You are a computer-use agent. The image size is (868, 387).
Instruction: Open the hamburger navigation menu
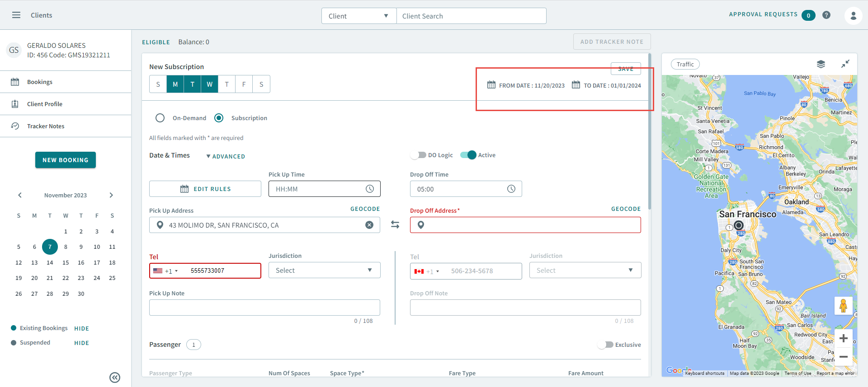pyautogui.click(x=16, y=15)
